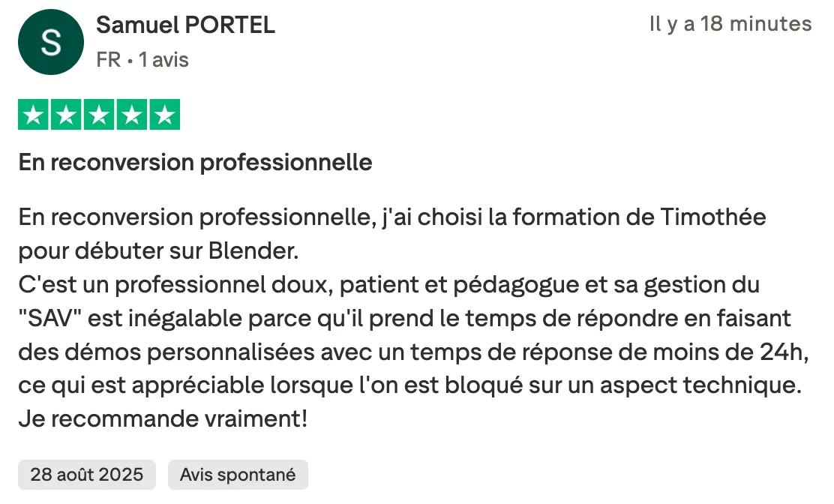Select the first green rating star

[x=34, y=114]
